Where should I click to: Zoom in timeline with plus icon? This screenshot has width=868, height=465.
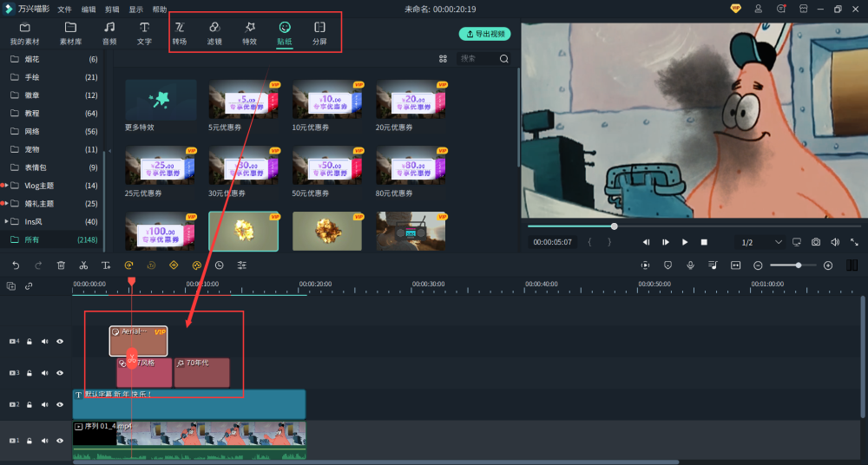(828, 265)
